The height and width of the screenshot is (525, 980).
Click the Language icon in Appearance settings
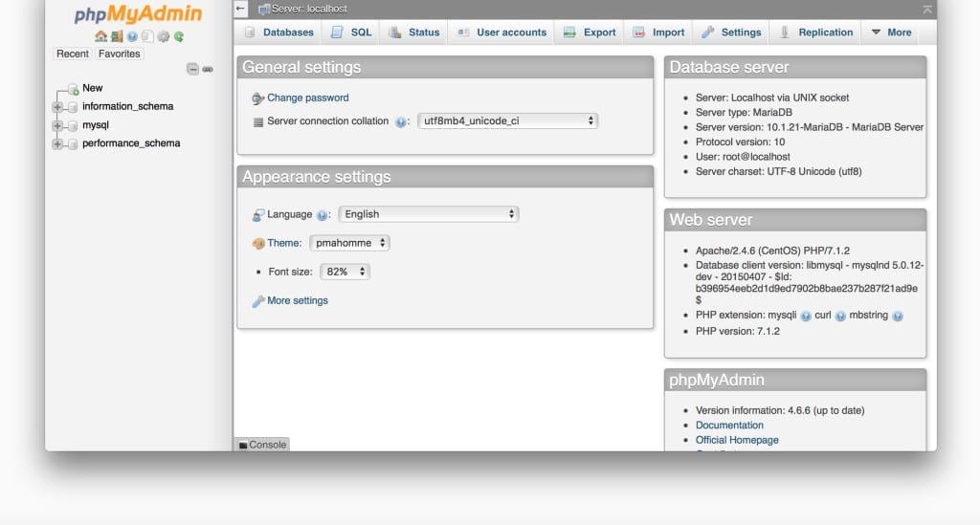(258, 215)
